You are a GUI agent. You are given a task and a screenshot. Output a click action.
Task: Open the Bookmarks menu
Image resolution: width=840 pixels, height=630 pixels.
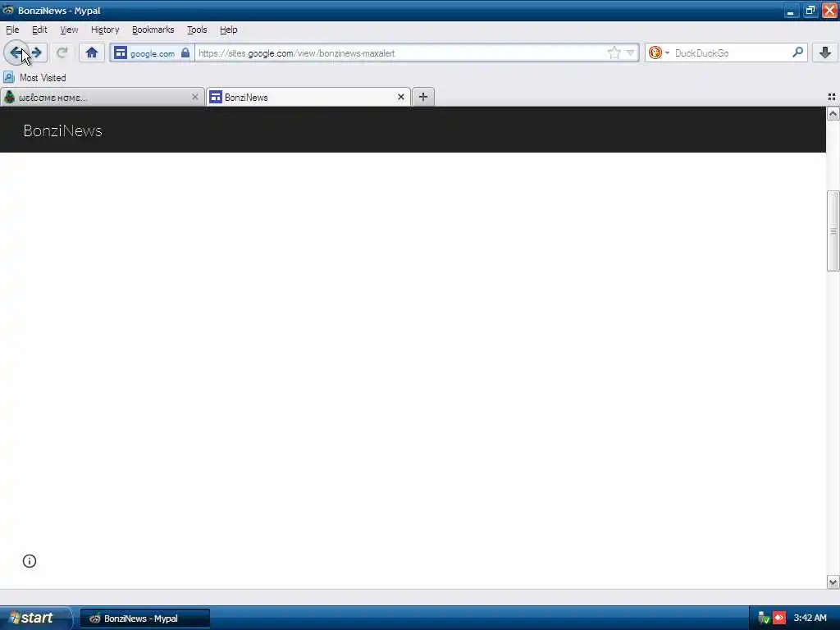coord(153,30)
